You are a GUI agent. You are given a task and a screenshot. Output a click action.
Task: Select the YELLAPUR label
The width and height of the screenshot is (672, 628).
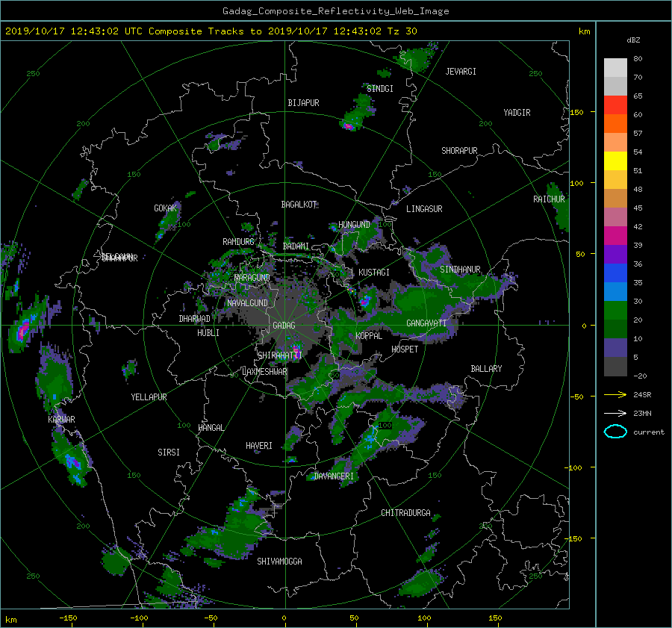149,397
